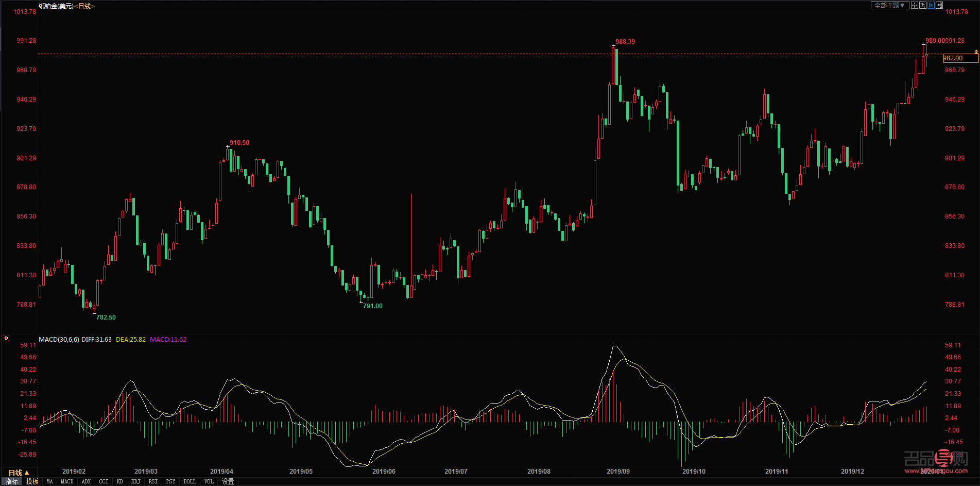The height and width of the screenshot is (486, 980).
Task: Click the horizontal scale adjustment icon
Action: tap(922, 5)
